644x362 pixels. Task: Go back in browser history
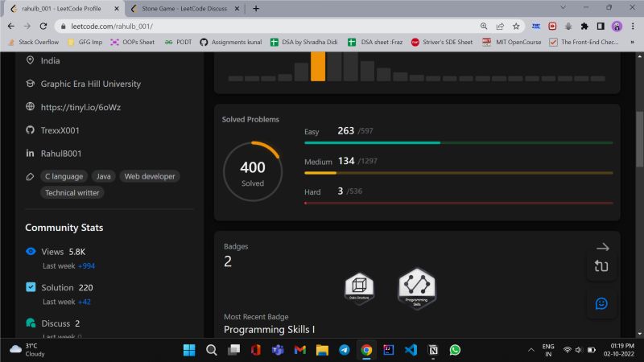(11, 27)
